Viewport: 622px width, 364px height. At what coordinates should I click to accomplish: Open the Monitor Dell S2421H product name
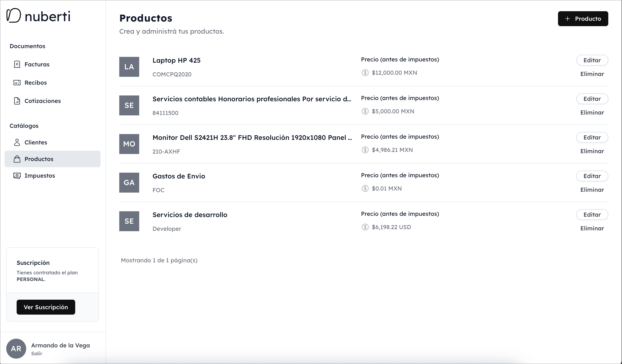point(252,138)
